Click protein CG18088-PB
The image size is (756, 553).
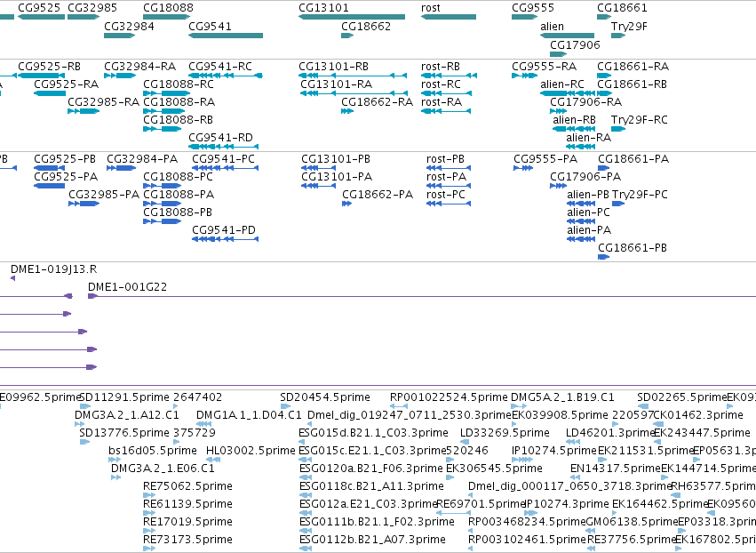(x=162, y=222)
